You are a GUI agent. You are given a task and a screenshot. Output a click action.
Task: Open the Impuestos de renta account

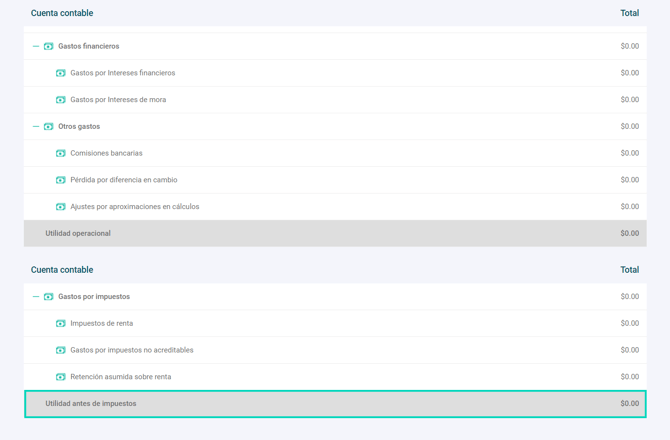101,324
